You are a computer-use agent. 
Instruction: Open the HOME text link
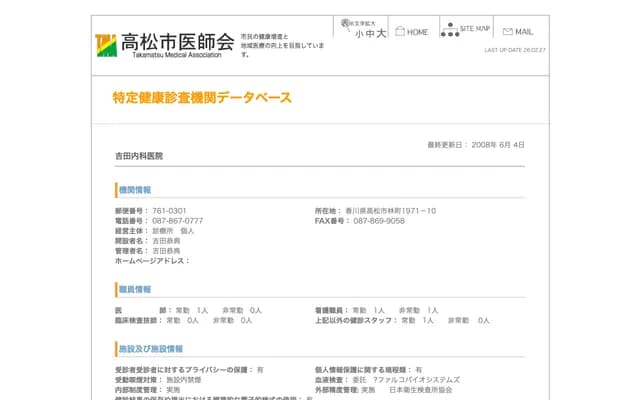417,32
